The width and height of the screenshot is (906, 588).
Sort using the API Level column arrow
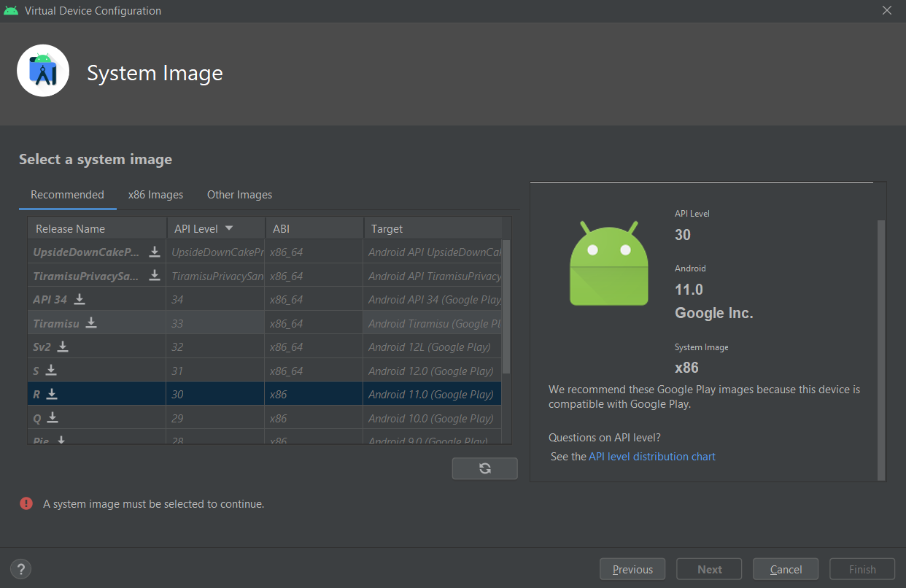pos(228,228)
